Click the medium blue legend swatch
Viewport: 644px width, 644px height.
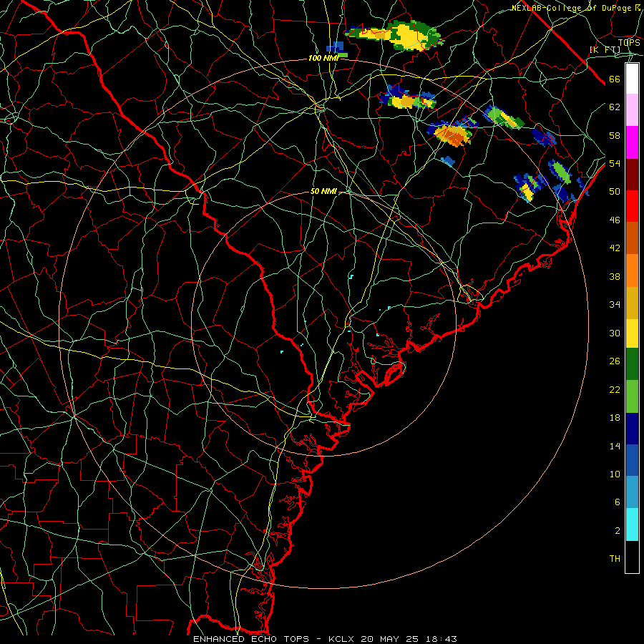click(632, 460)
